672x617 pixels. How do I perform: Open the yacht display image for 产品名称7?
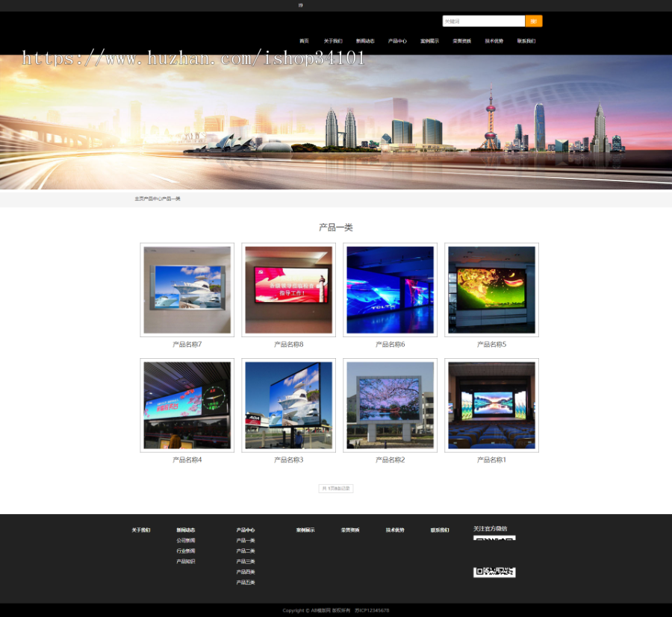[x=187, y=290]
